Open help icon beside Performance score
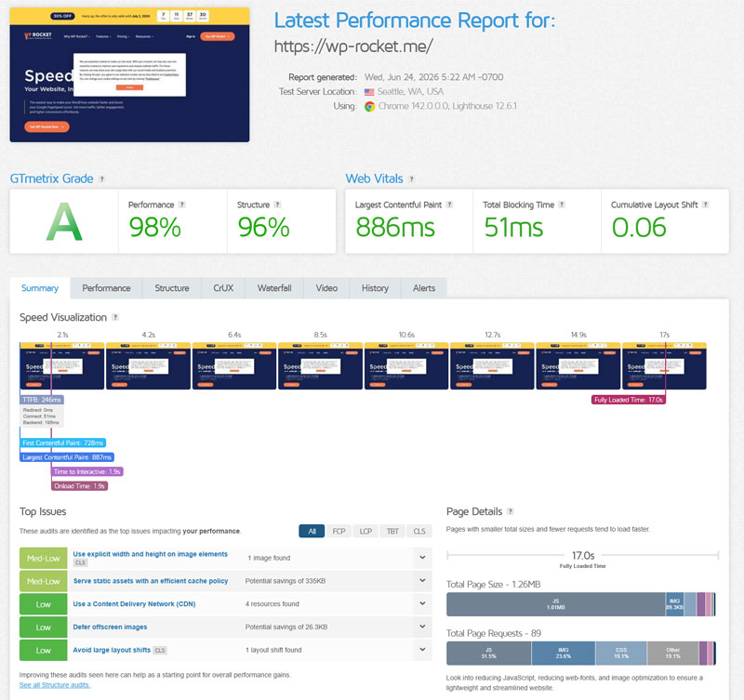Screen dimensions: 744x700 [181, 205]
